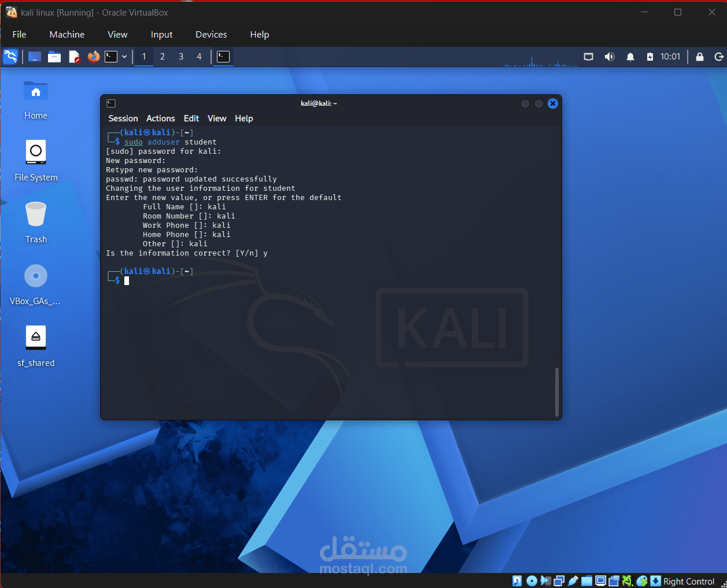Open the Kali applications menu icon
The image size is (727, 588).
(10, 57)
